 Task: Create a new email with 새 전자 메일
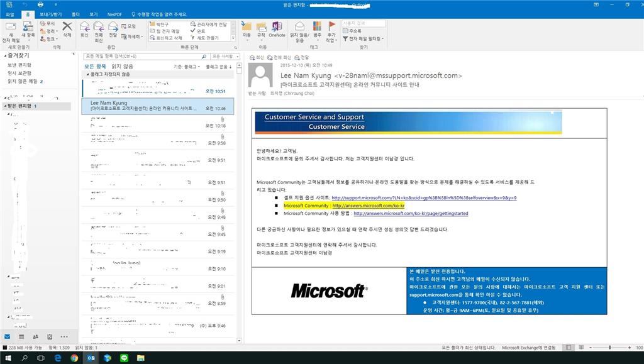11,32
